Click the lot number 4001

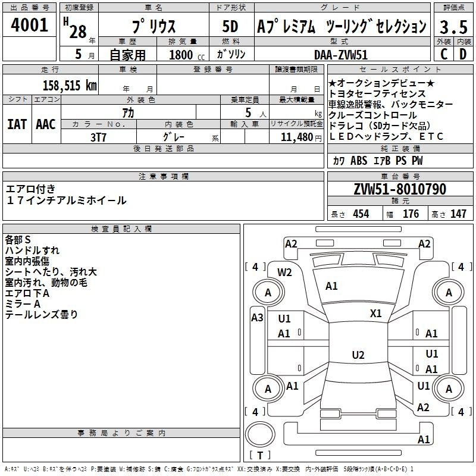[x=29, y=25]
